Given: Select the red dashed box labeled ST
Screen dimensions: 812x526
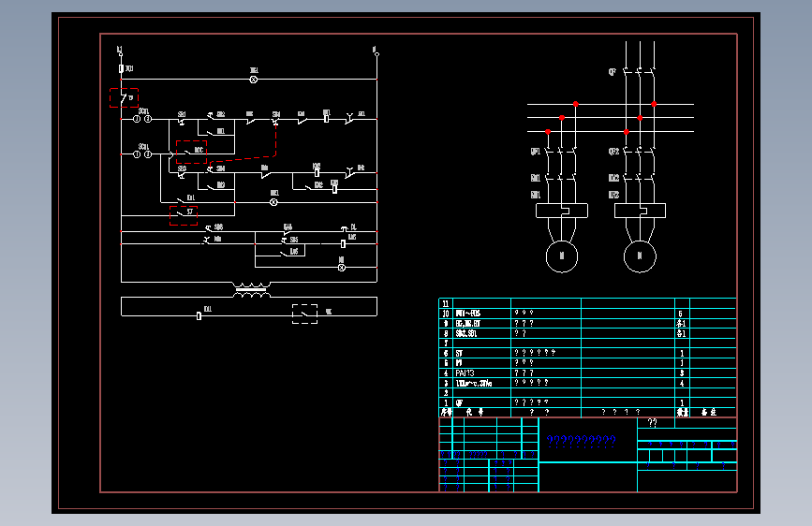Looking at the screenshot, I should [x=184, y=215].
